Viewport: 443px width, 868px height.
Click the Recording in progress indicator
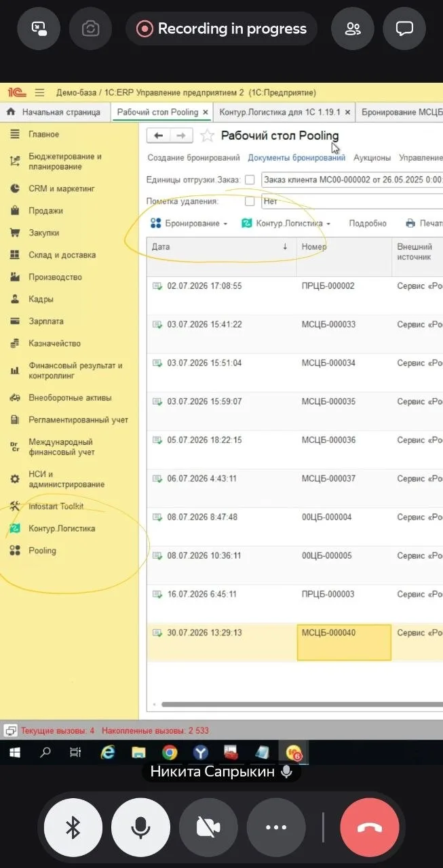(222, 28)
